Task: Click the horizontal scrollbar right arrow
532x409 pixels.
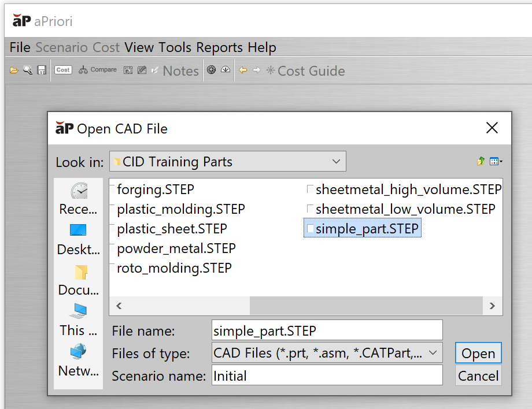Action: 492,306
